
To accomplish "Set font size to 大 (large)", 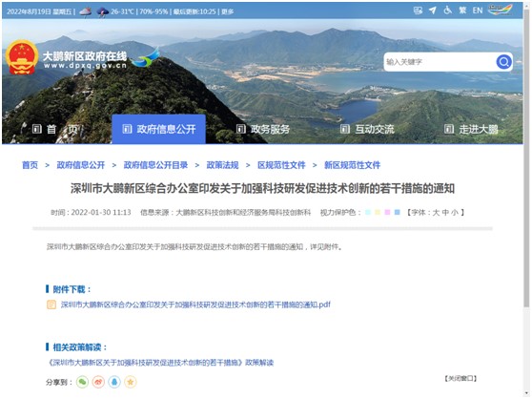I will pos(436,213).
